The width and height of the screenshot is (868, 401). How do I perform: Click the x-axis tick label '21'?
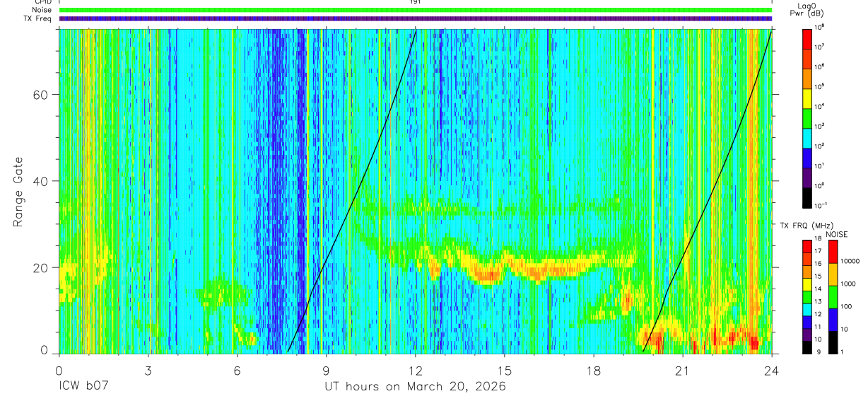coord(683,371)
